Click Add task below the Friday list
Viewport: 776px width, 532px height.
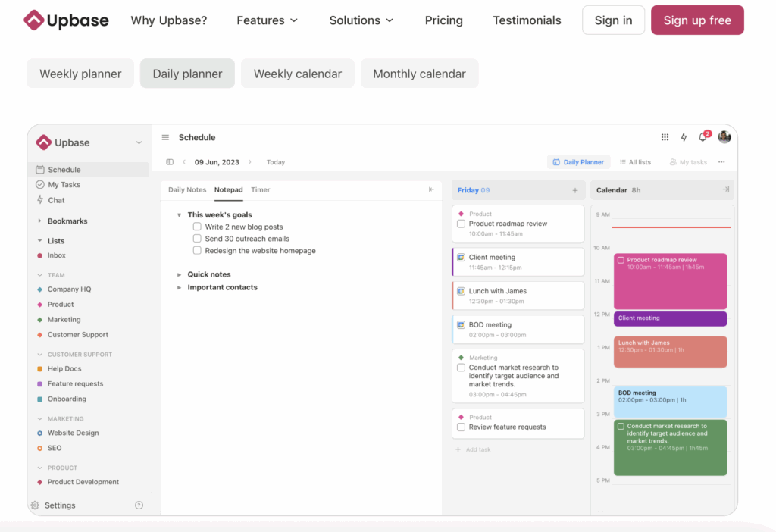point(473,449)
